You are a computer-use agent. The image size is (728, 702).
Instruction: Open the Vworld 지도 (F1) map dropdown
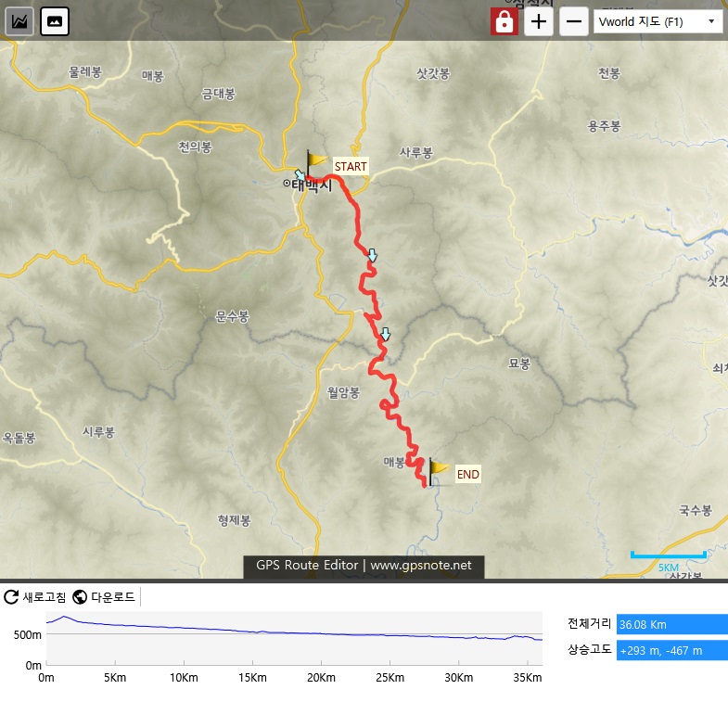pyautogui.click(x=658, y=22)
